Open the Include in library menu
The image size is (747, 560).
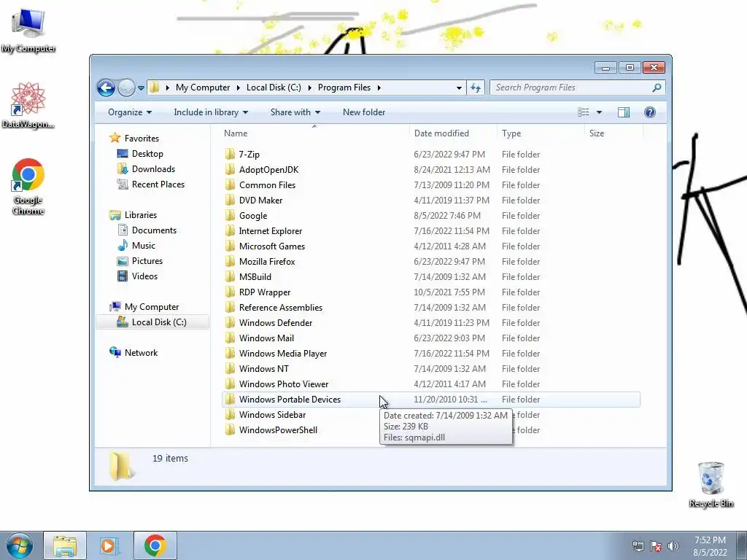(211, 112)
